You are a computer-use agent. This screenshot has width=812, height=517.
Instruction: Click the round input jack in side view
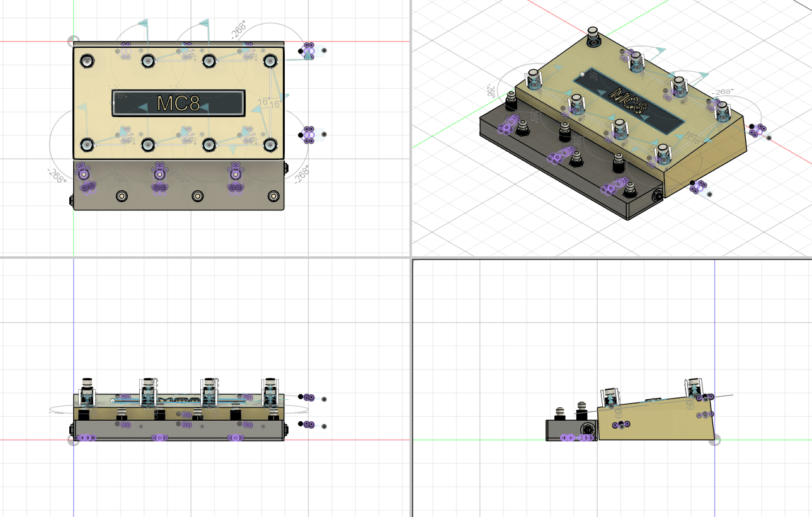pos(588,431)
